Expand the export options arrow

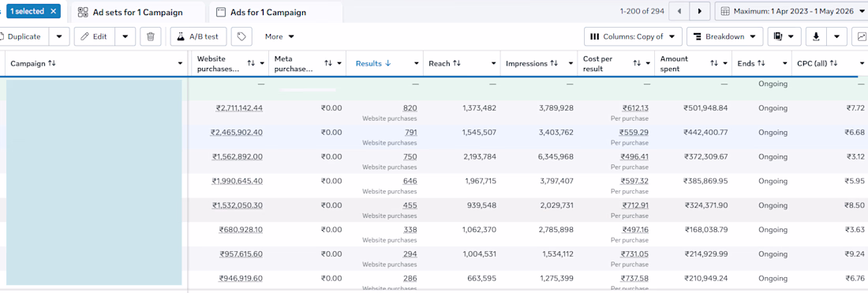click(837, 36)
